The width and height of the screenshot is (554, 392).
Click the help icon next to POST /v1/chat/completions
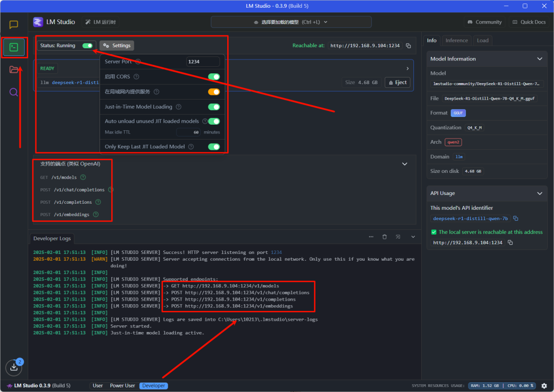click(x=111, y=189)
